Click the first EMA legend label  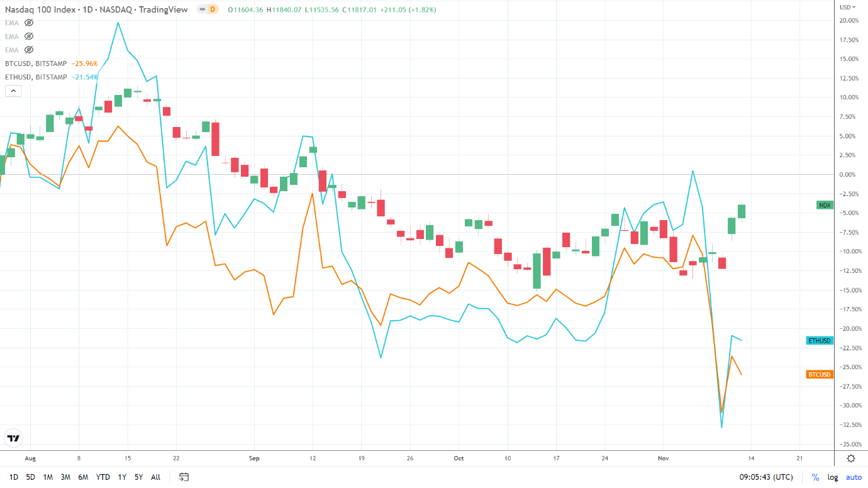[11, 23]
